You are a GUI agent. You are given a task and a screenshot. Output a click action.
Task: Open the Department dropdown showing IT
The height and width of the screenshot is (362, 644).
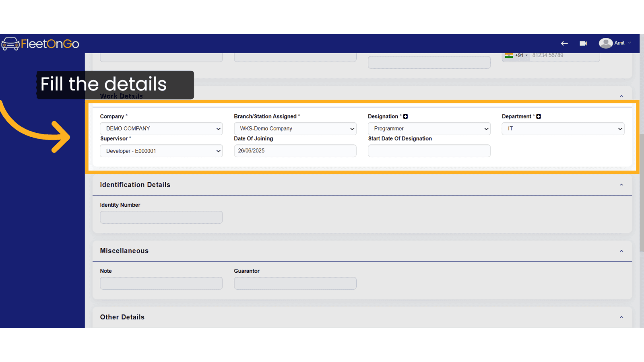563,129
